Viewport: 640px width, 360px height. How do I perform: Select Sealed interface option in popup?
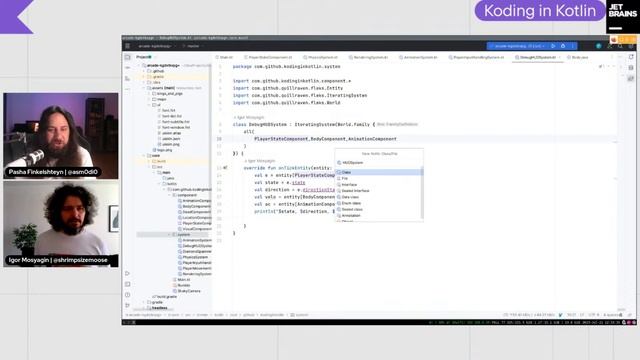[x=379, y=191]
